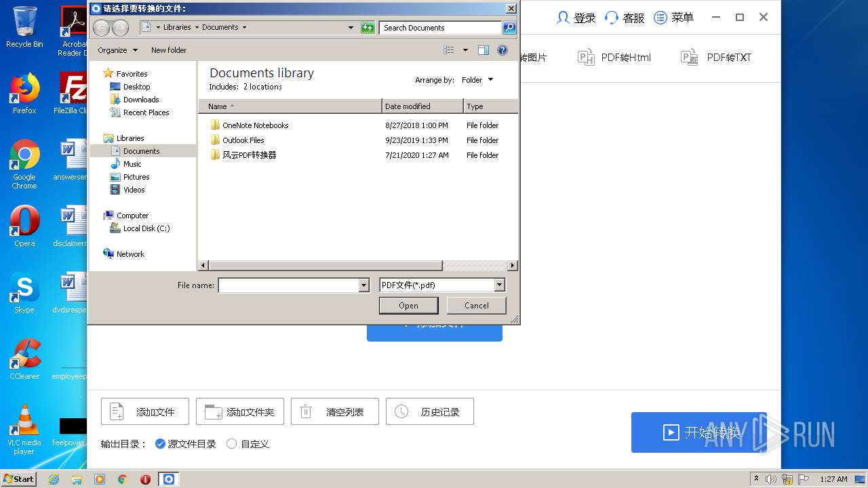Select PDF转TXT conversion option
This screenshot has width=868, height=488.
[716, 58]
